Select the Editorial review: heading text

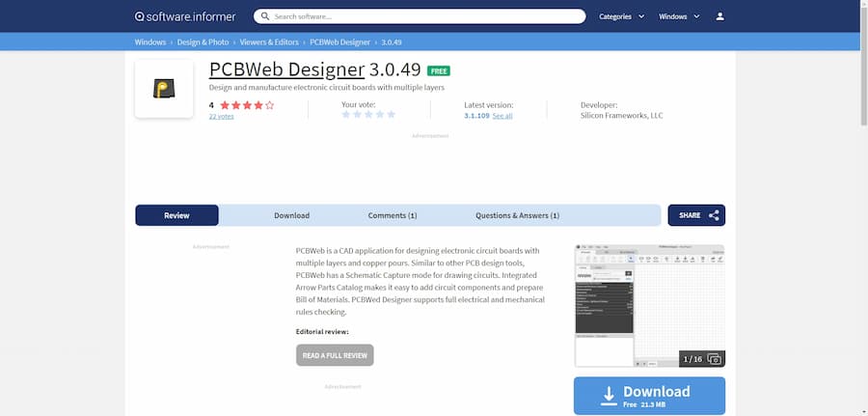click(322, 332)
